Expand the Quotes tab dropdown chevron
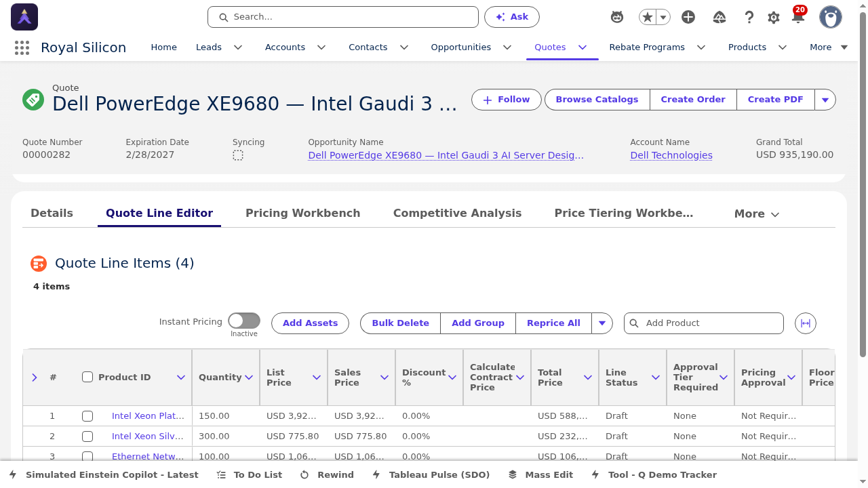 pyautogui.click(x=582, y=47)
